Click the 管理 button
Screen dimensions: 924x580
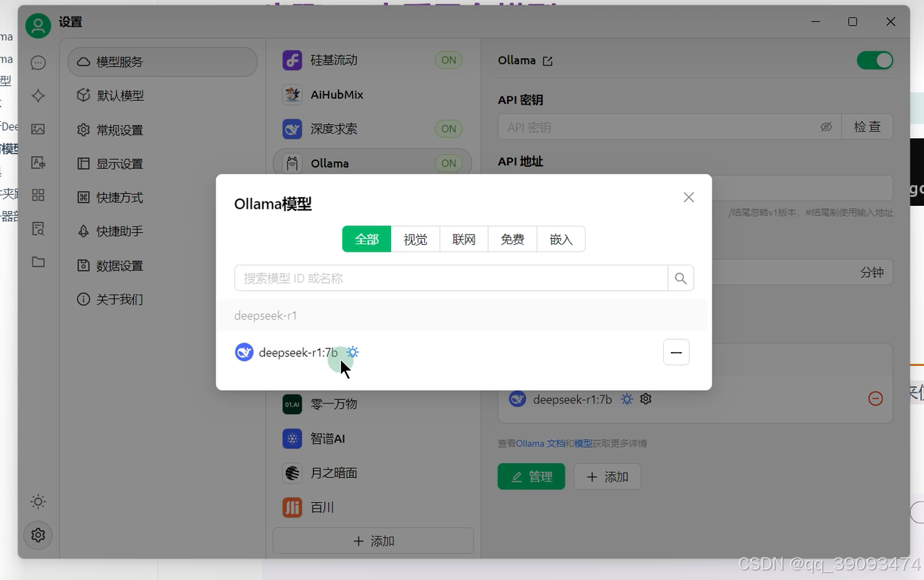[531, 476]
